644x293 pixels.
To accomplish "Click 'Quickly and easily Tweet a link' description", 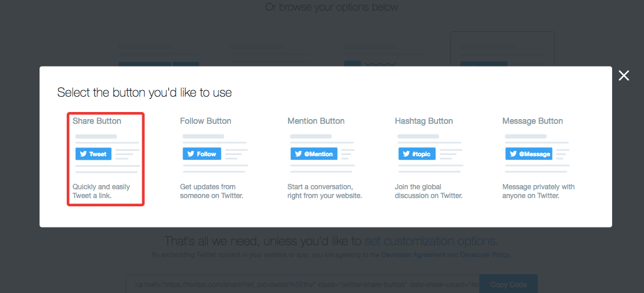I will click(x=101, y=191).
